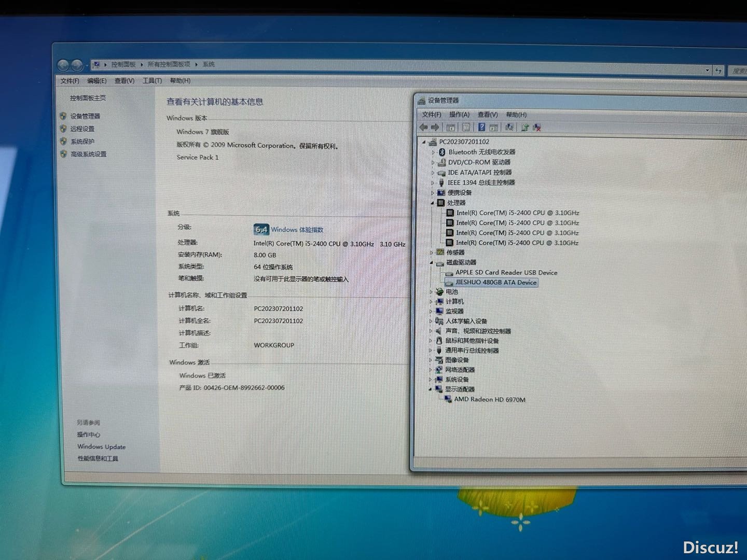Click Forward button in System window
The height and width of the screenshot is (560, 747).
77,65
